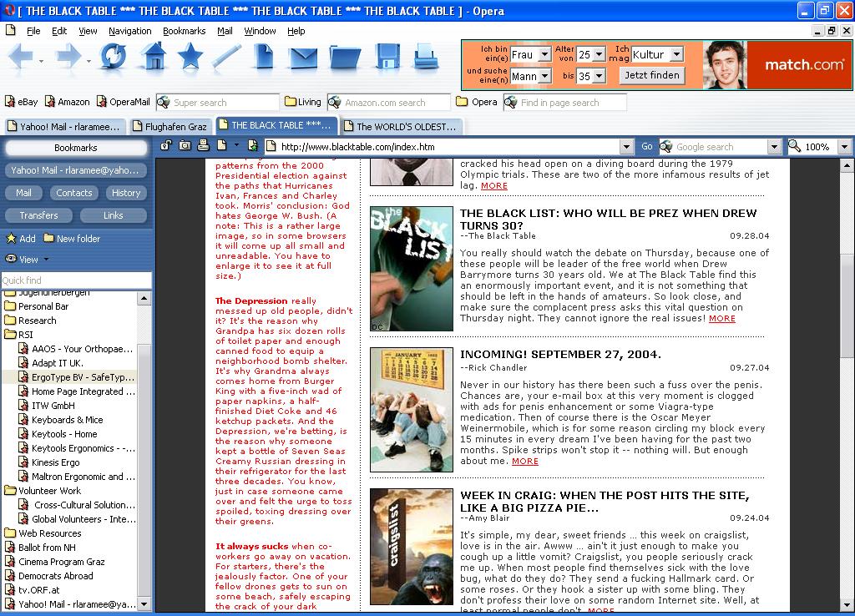Reload the page with the refresh icon
This screenshot has width=855, height=616.
pyautogui.click(x=114, y=56)
